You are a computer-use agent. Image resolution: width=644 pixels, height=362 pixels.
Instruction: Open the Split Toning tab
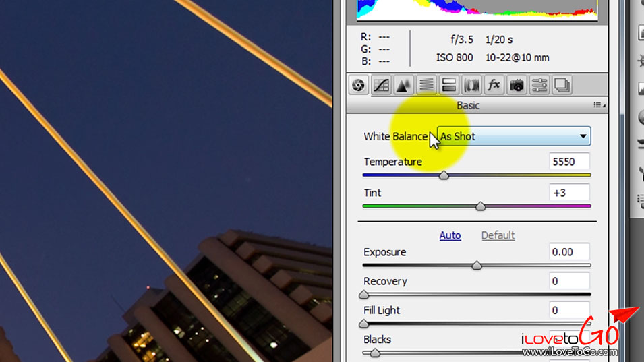pyautogui.click(x=449, y=86)
